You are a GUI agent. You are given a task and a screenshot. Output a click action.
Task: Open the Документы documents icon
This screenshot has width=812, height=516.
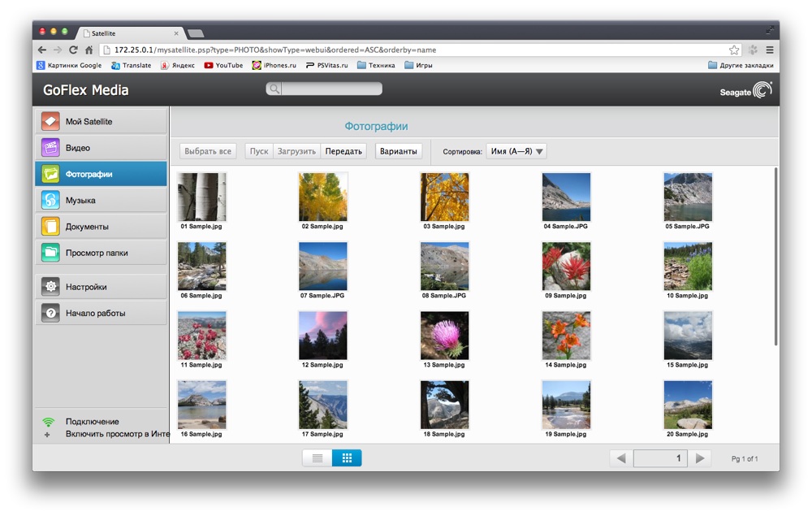(50, 227)
